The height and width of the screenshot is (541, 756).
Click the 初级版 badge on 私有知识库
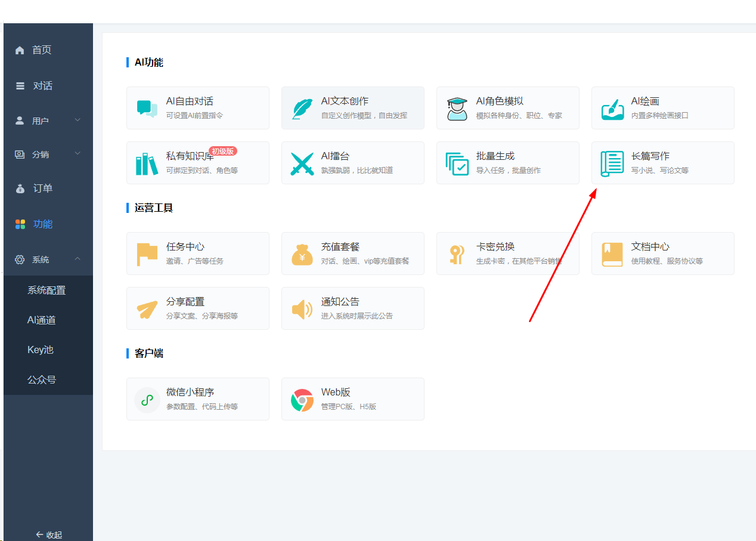click(x=223, y=151)
